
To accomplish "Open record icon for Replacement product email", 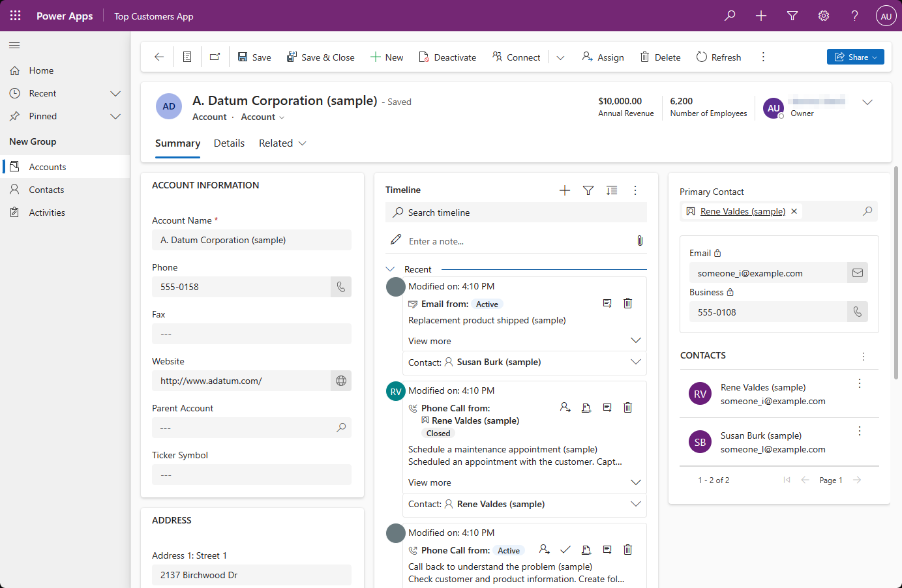I will point(607,303).
